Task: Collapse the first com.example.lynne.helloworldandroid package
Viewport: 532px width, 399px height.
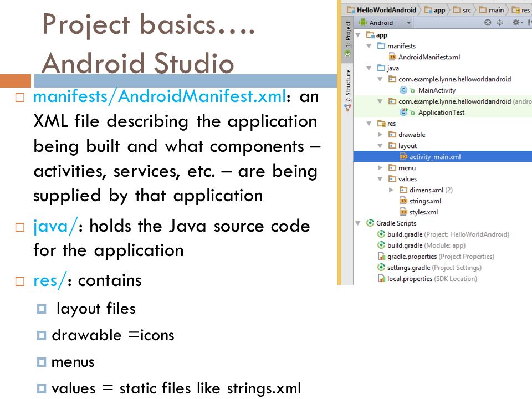Action: [380, 79]
